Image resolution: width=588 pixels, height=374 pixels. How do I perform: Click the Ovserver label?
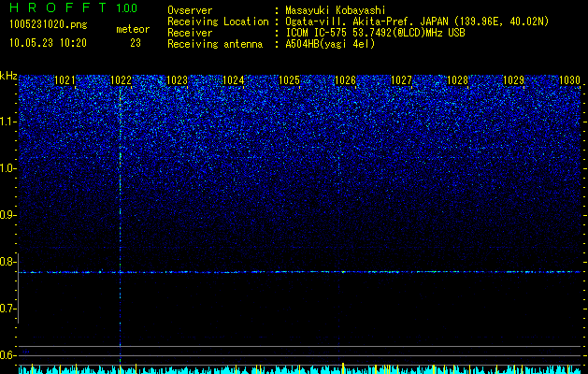coord(190,10)
